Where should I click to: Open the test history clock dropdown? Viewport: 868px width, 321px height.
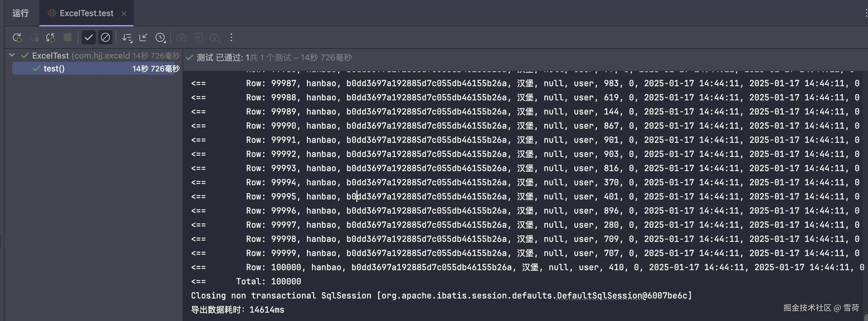(x=160, y=37)
